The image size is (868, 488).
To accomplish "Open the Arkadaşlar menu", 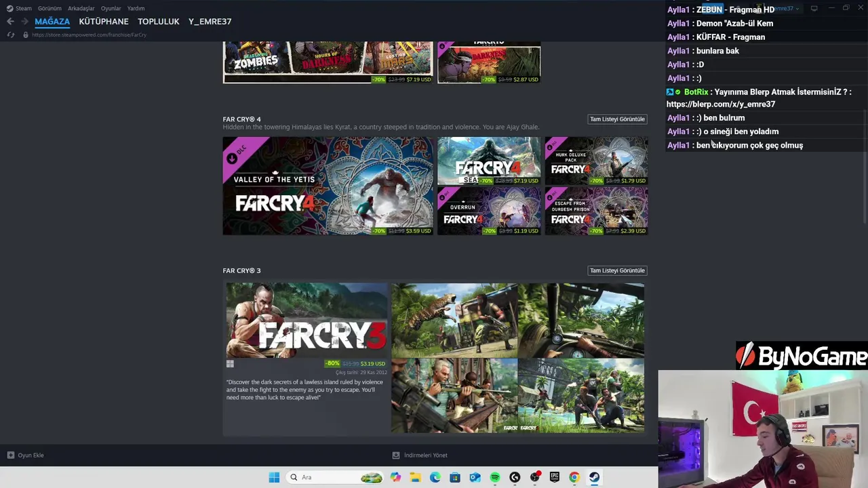I will 81,8.
